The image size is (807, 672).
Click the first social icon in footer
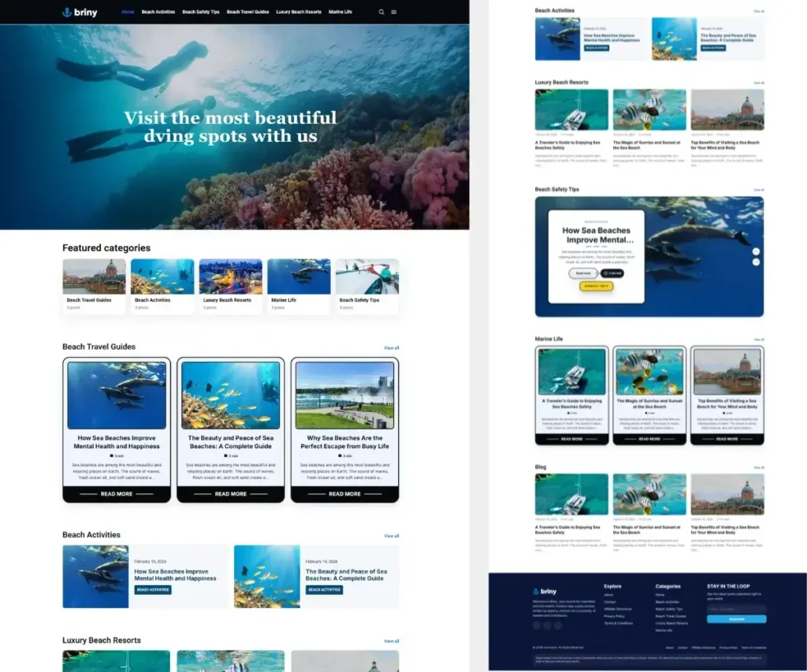(x=537, y=626)
